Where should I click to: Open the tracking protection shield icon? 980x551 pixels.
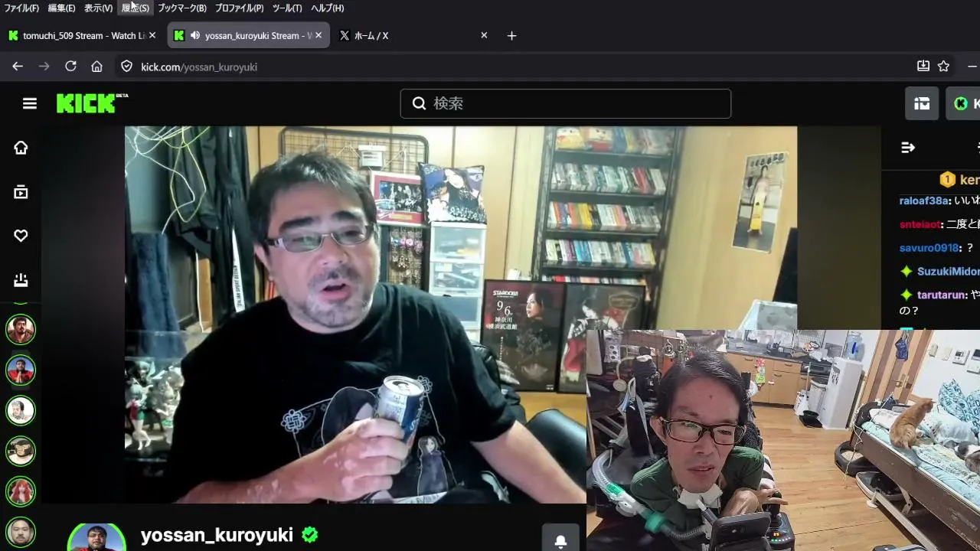tap(127, 67)
